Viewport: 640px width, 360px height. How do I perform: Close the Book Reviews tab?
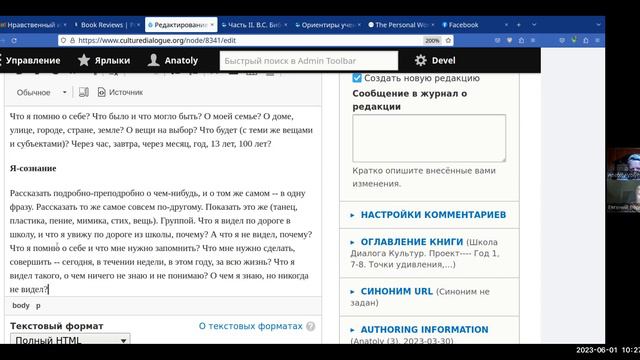pos(138,25)
